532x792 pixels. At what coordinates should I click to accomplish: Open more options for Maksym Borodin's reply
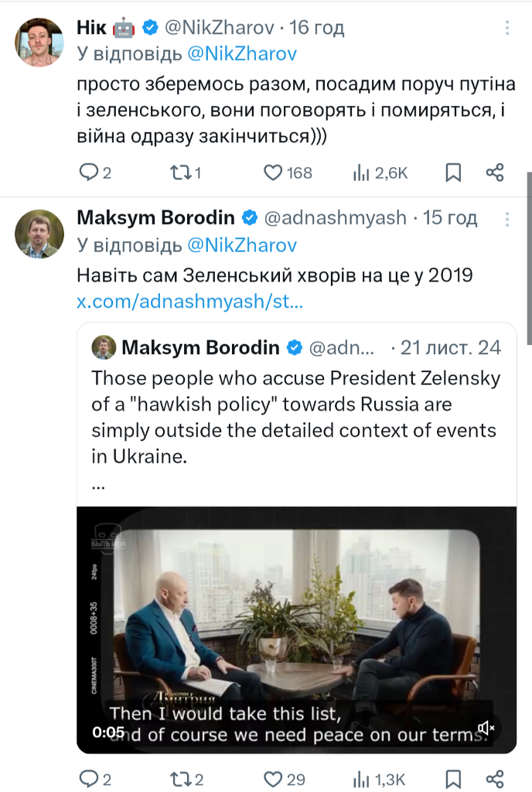coord(507,218)
